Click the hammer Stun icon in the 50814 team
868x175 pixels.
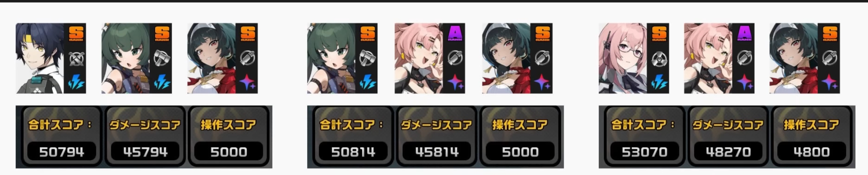(x=367, y=58)
